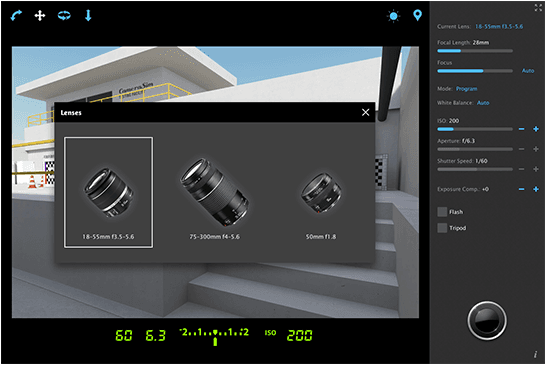This screenshot has height=365, width=546.
Task: Click the green 60 shutter readout
Action: tap(124, 335)
